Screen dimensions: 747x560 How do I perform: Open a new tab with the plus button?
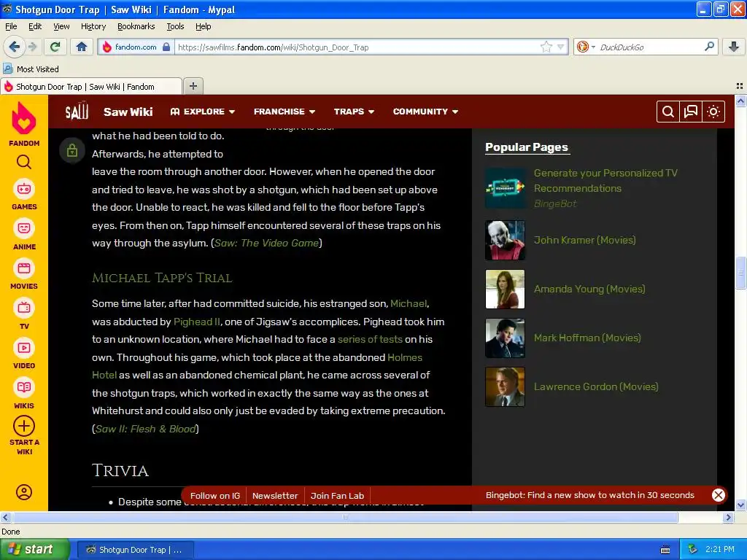(193, 86)
